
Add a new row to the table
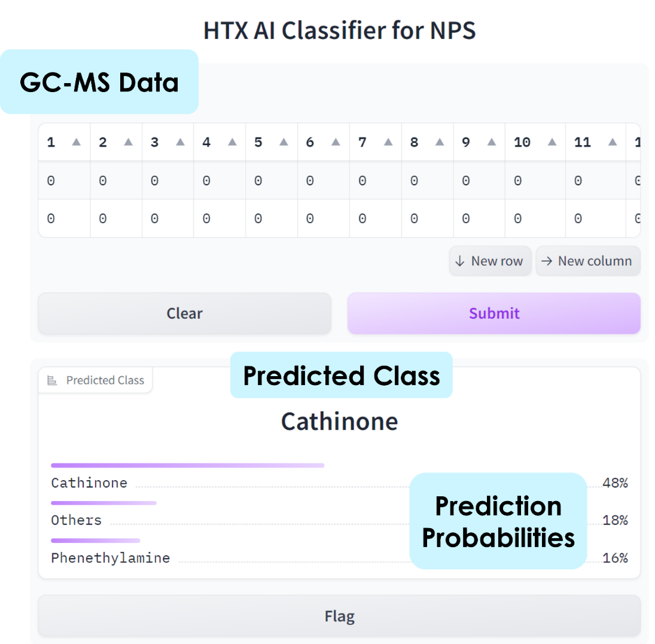click(491, 261)
